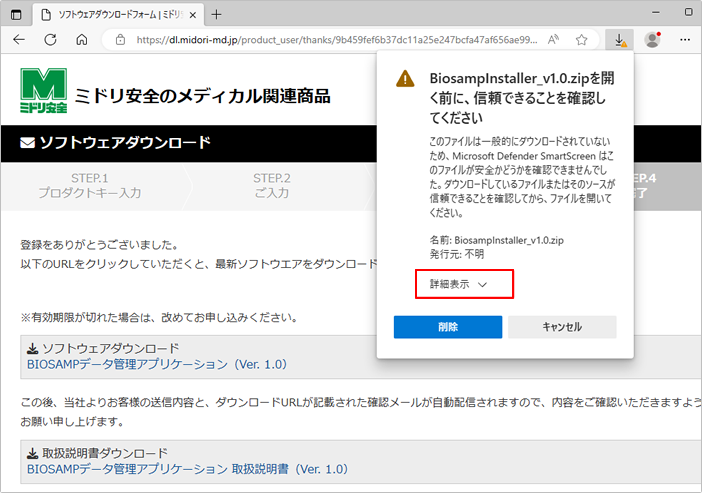Click the ソフトウェアダウンロード header envelope icon
Screen dimensions: 702x493
click(27, 143)
